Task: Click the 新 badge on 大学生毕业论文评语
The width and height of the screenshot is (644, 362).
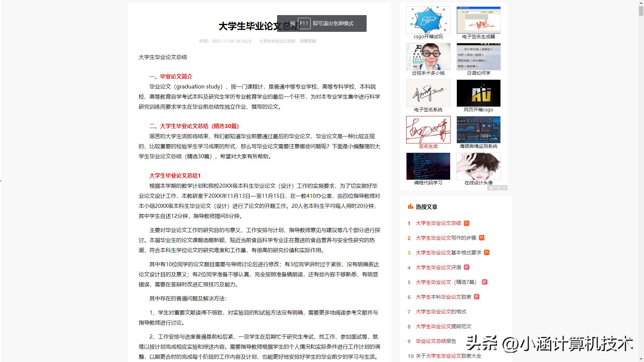Action: [467, 267]
